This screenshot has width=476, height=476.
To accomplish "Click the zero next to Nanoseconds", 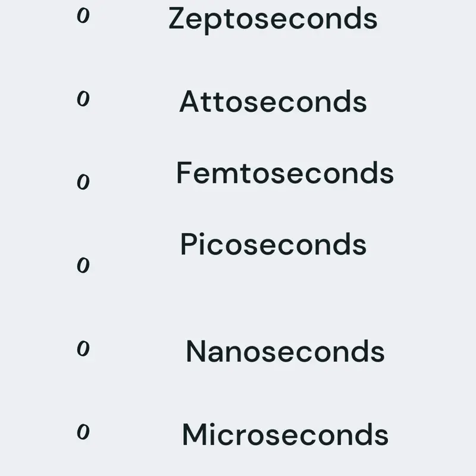I will [83, 348].
